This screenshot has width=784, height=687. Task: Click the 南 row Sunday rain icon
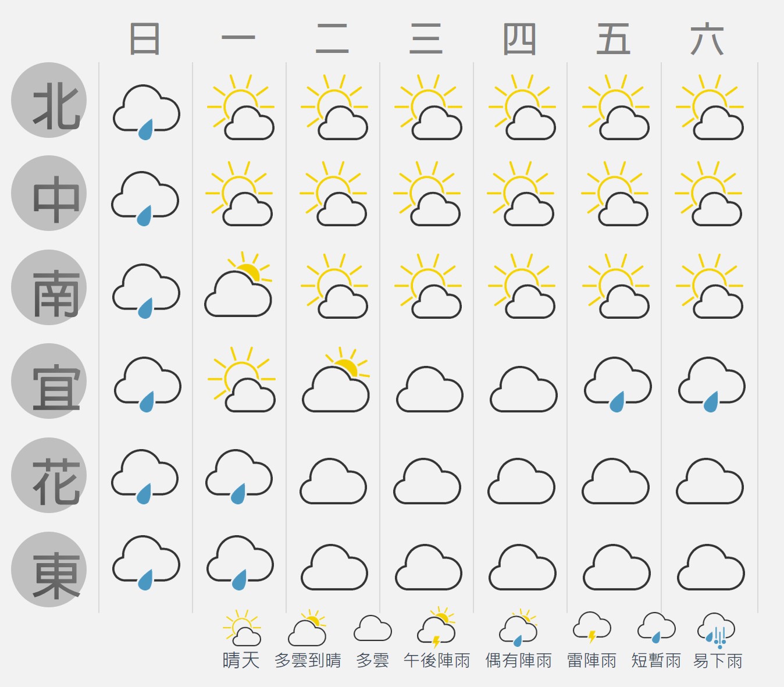[x=147, y=291]
